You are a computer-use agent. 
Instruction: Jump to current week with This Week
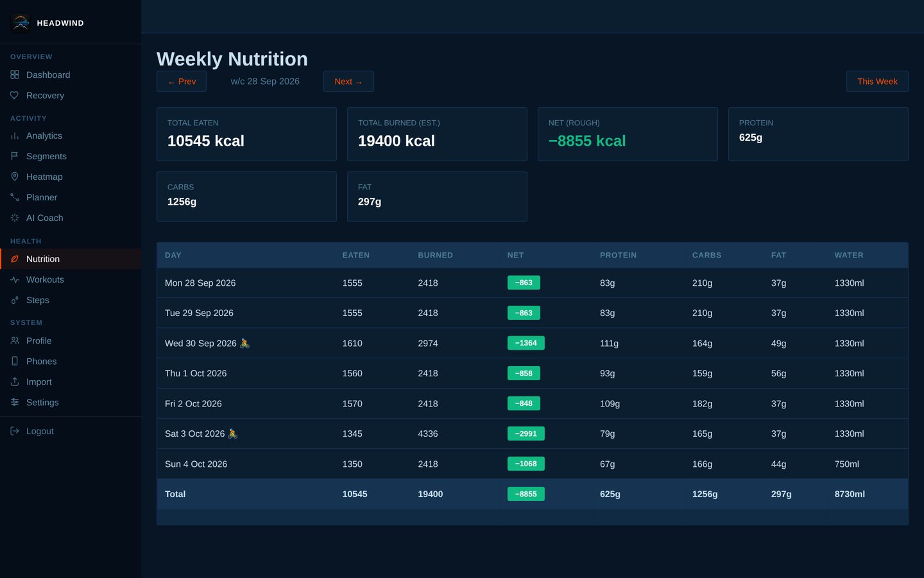(877, 82)
